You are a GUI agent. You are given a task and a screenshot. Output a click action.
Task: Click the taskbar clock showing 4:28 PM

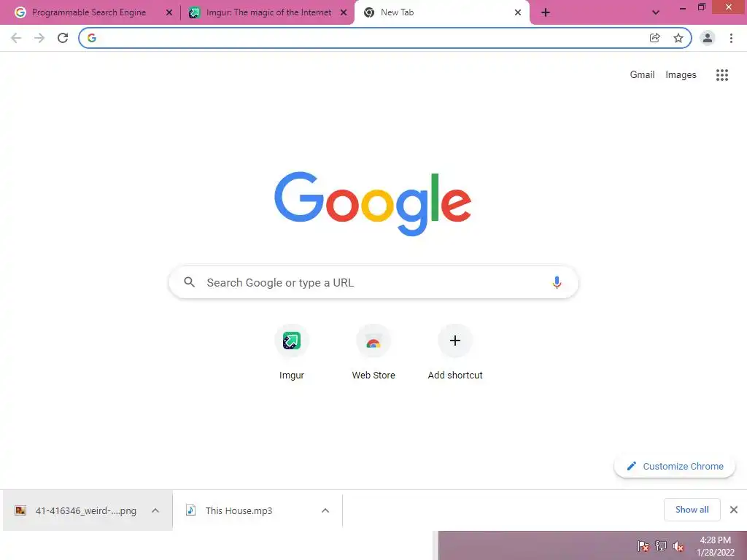point(715,545)
